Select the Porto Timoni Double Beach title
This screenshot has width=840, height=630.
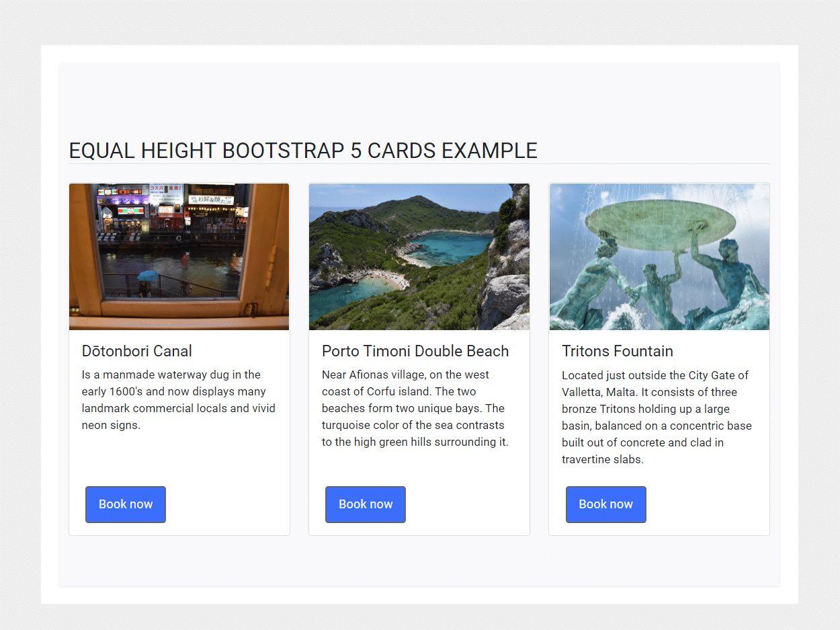(415, 351)
